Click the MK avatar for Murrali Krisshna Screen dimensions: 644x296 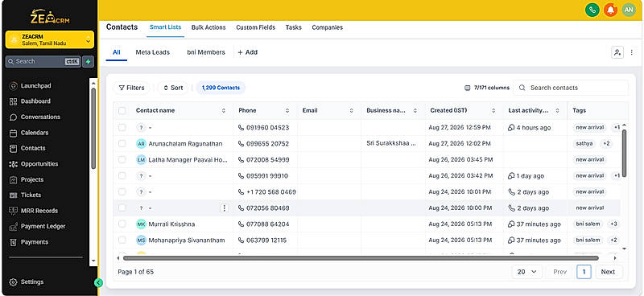(x=142, y=224)
